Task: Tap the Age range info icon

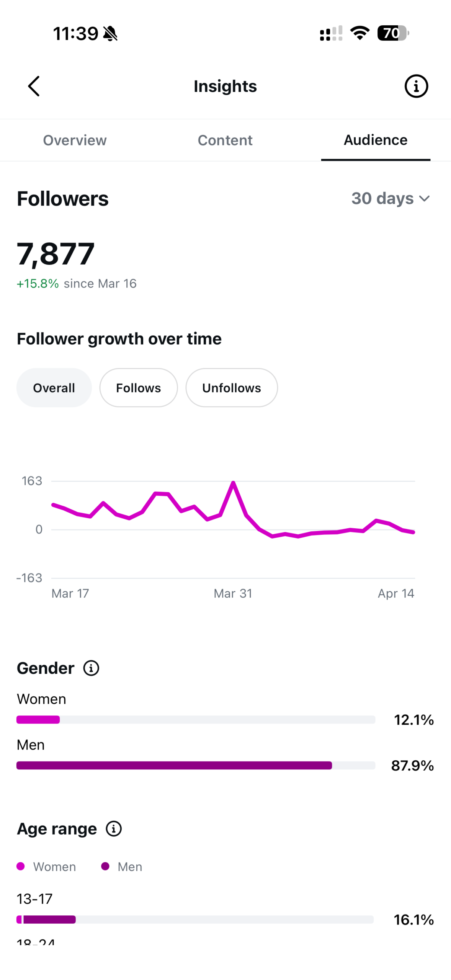Action: 114,829
